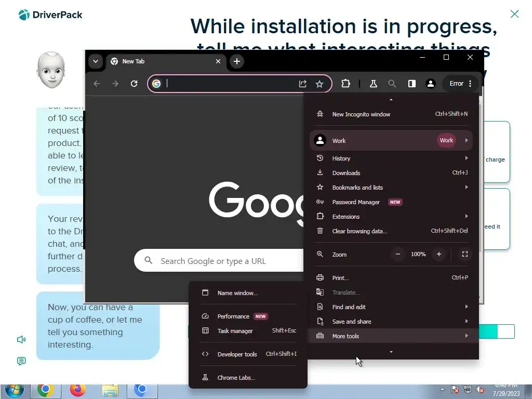This screenshot has height=399, width=532.
Task: Click the Chrome back arrow
Action: coord(97,84)
